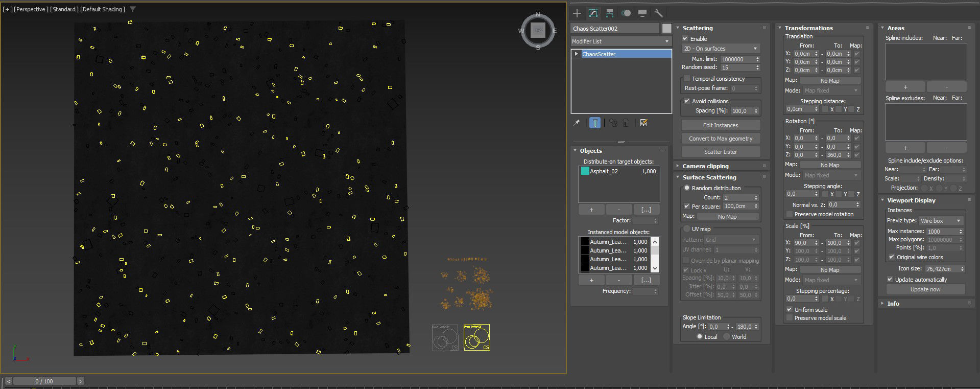Click the object color swatch beside name
The width and height of the screenshot is (980, 389).
tap(666, 28)
